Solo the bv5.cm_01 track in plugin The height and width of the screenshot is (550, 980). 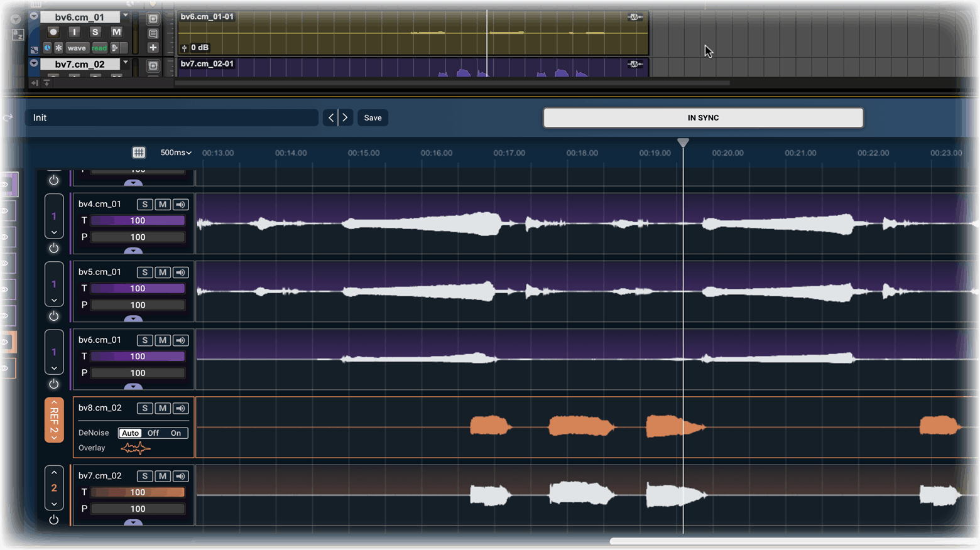144,272
